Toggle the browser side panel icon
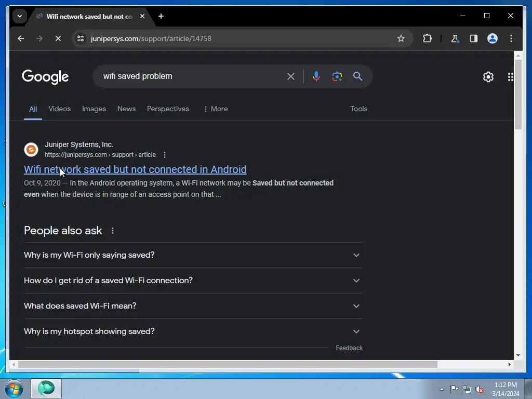Image resolution: width=532 pixels, height=399 pixels. (x=474, y=38)
